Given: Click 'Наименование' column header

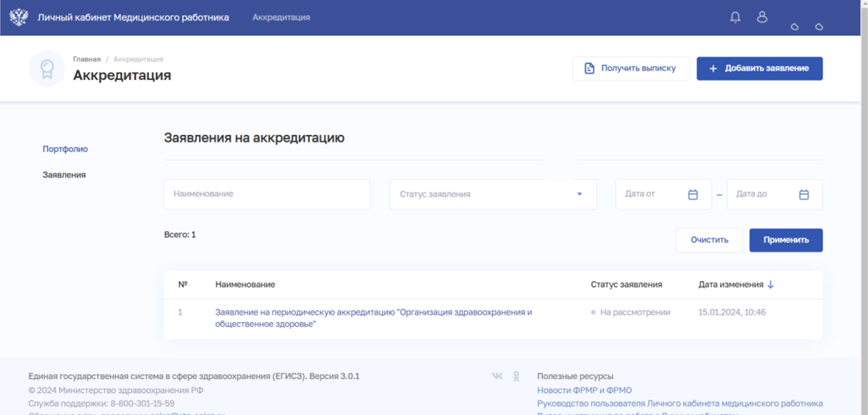Looking at the screenshot, I should [x=245, y=285].
